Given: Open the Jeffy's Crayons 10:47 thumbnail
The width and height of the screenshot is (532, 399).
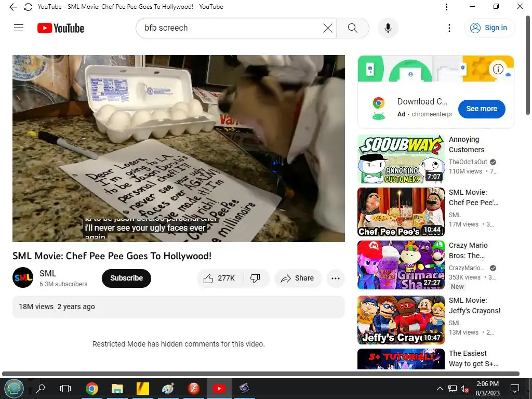Looking at the screenshot, I should [401, 320].
